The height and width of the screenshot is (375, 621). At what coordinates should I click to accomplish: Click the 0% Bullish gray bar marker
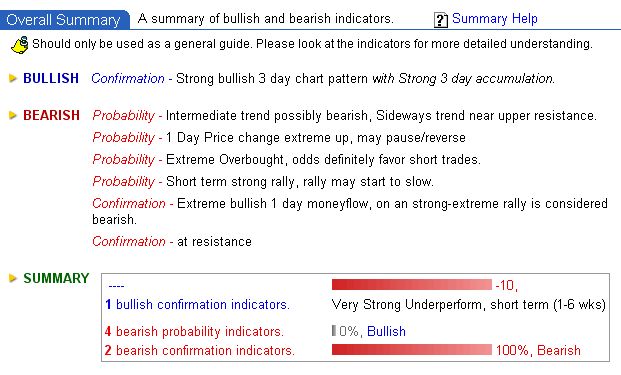pos(334,331)
